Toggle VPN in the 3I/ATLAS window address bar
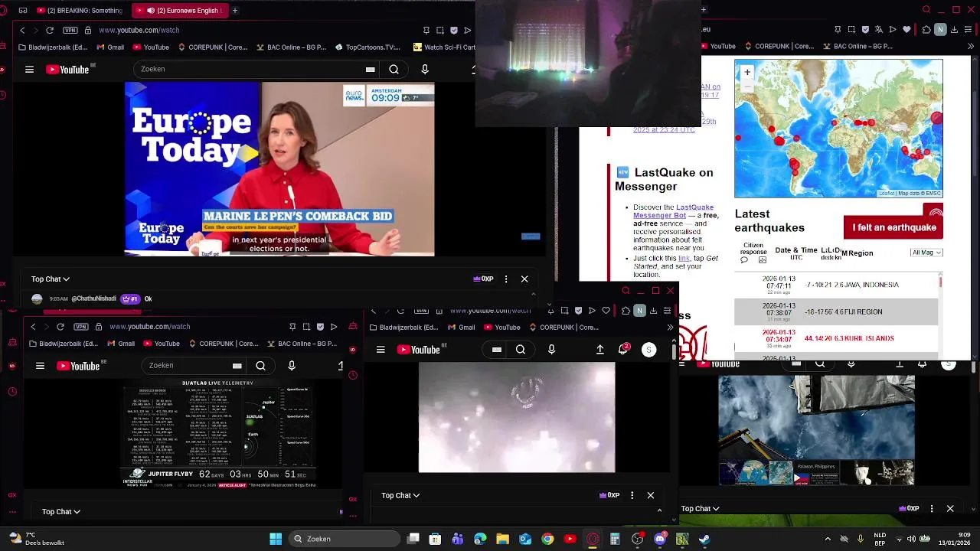The image size is (980, 551). point(81,327)
